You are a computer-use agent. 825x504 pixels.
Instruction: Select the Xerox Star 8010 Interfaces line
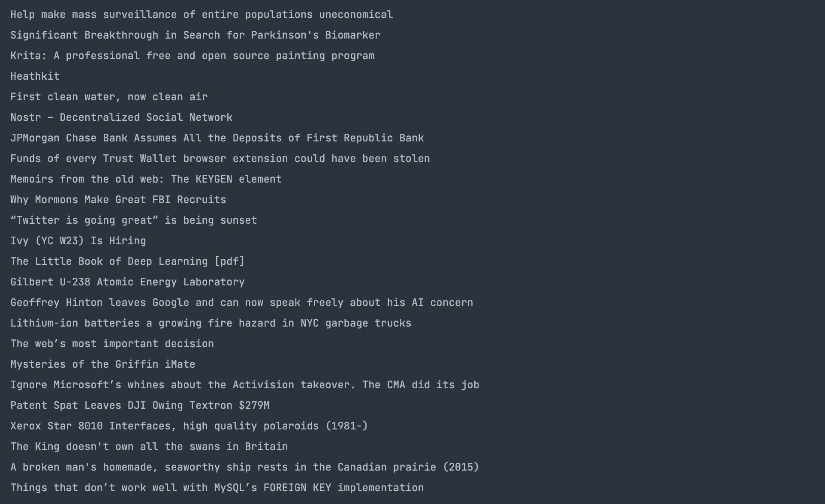coord(189,426)
